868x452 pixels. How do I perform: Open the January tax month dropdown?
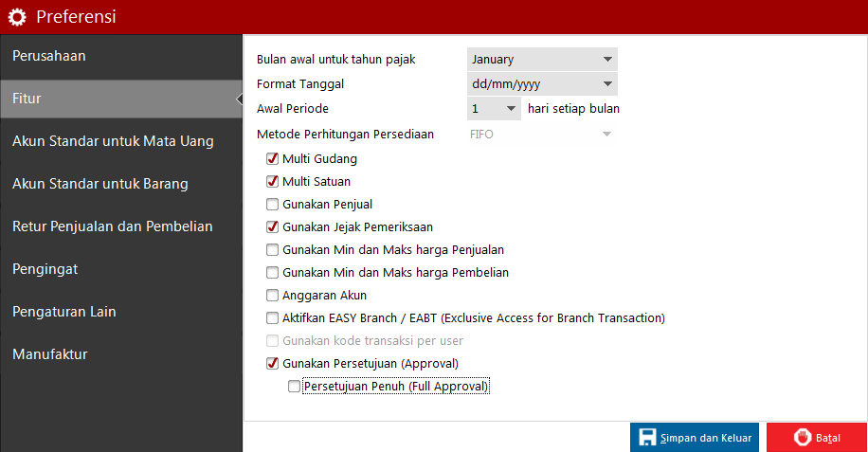[x=542, y=60]
